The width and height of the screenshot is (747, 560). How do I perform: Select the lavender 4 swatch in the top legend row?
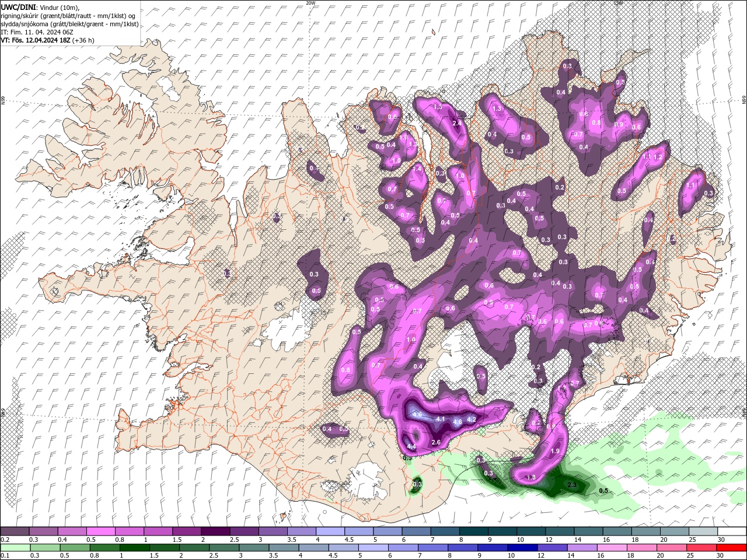point(330,531)
